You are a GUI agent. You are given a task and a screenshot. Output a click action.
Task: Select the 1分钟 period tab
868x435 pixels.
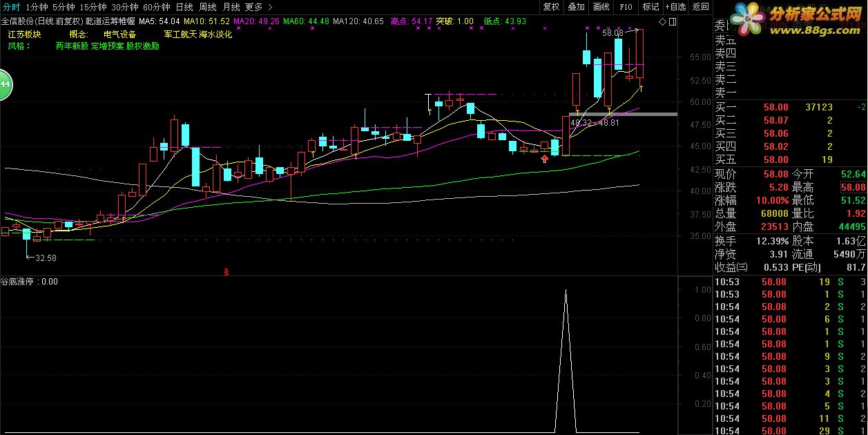[37, 7]
